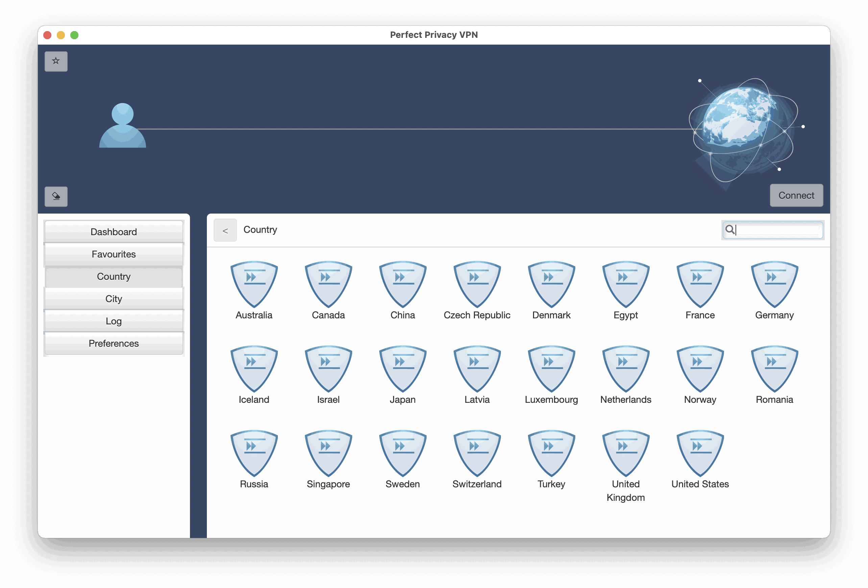Focus the country search field
Viewport: 868px width, 588px height.
[x=773, y=229]
